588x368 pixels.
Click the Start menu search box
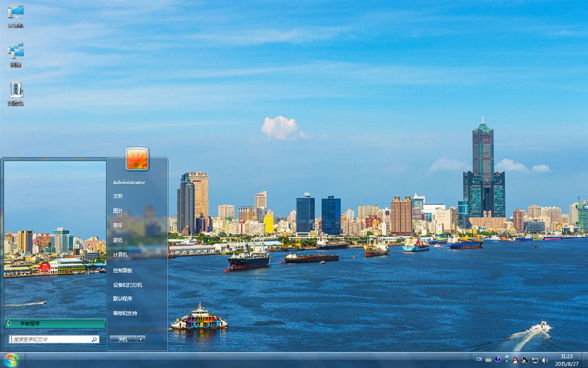pos(54,340)
